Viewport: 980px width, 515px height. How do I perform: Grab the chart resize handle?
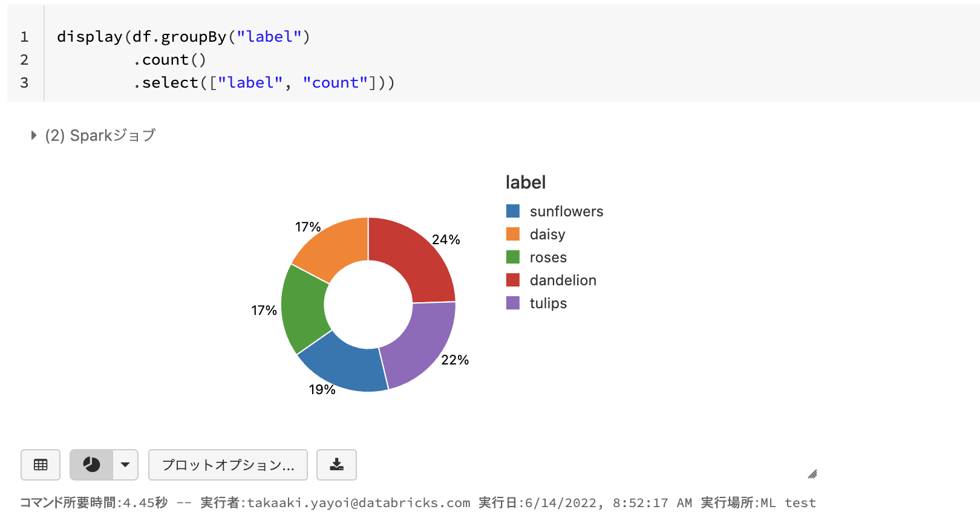coord(812,474)
